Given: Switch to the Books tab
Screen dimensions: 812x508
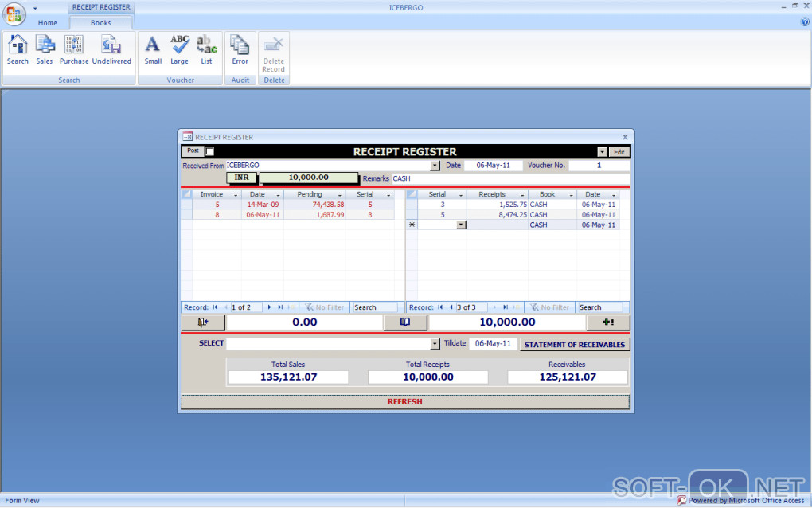Looking at the screenshot, I should point(100,23).
